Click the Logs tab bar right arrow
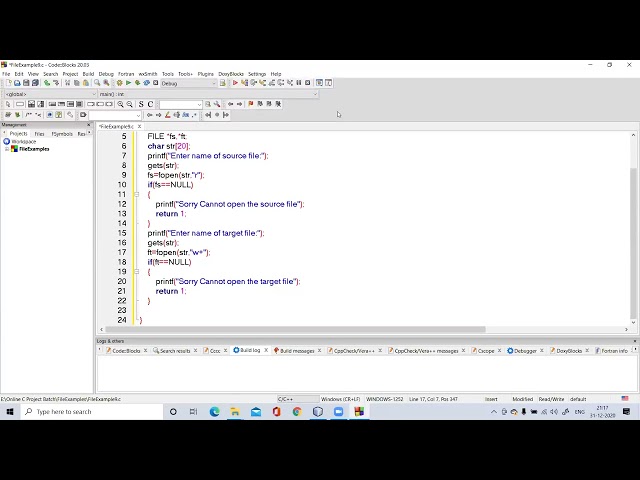The width and height of the screenshot is (640, 480). (635, 350)
